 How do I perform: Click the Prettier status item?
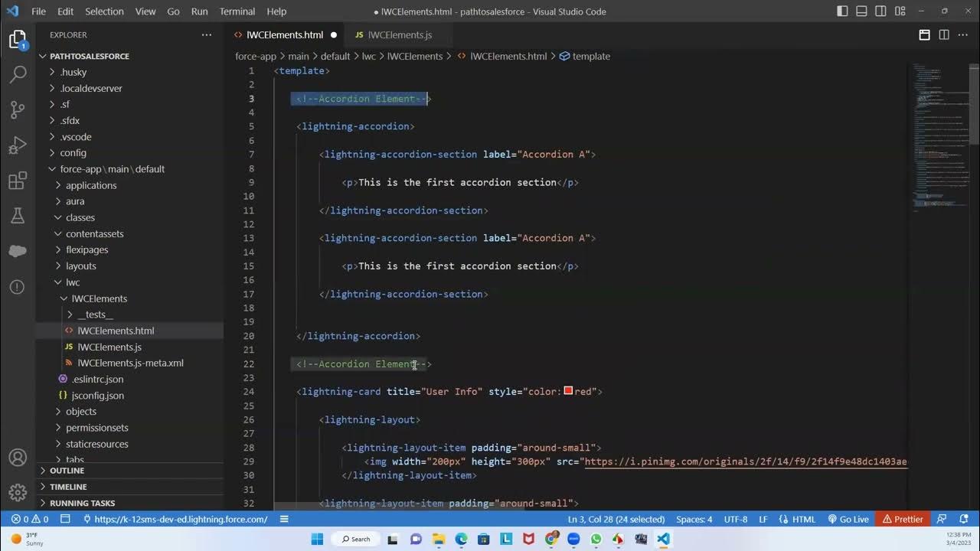902,519
